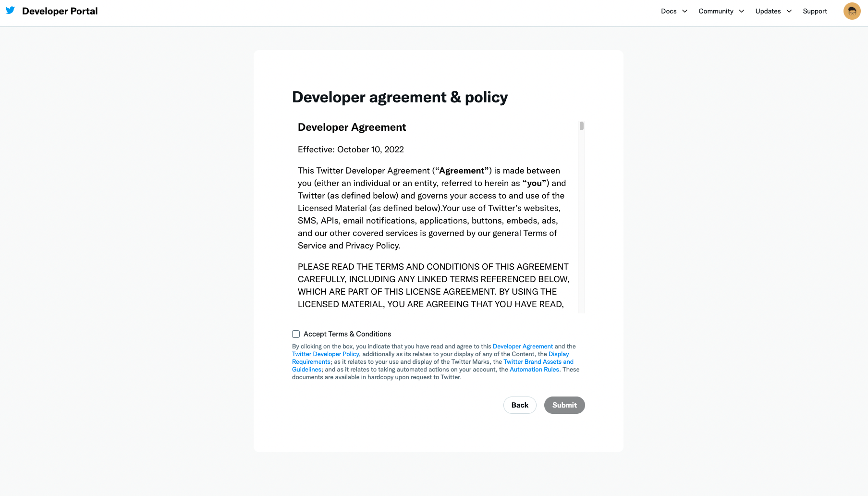Click the agreement text scrollbar thumb
Viewport: 868px width, 496px height.
(x=581, y=126)
